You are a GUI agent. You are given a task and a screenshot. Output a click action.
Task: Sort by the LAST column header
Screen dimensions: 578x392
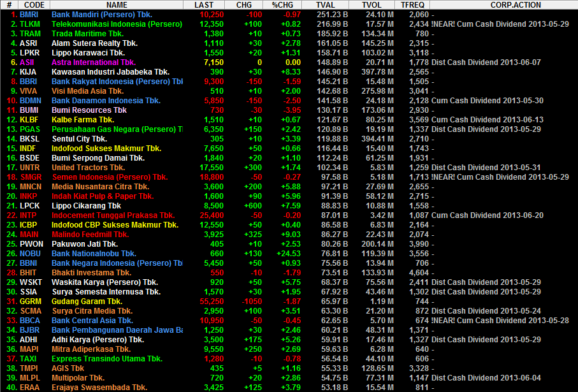(204, 5)
